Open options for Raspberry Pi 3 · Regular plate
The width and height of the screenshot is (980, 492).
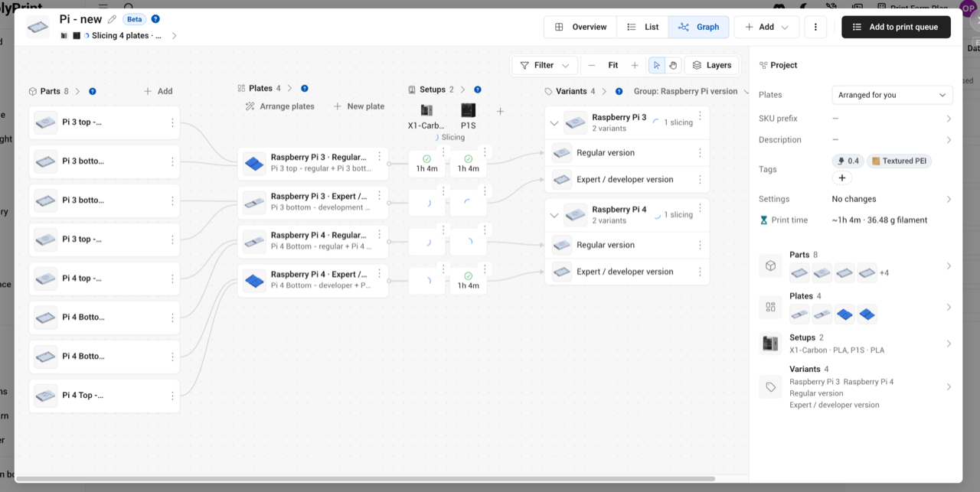[x=379, y=156]
